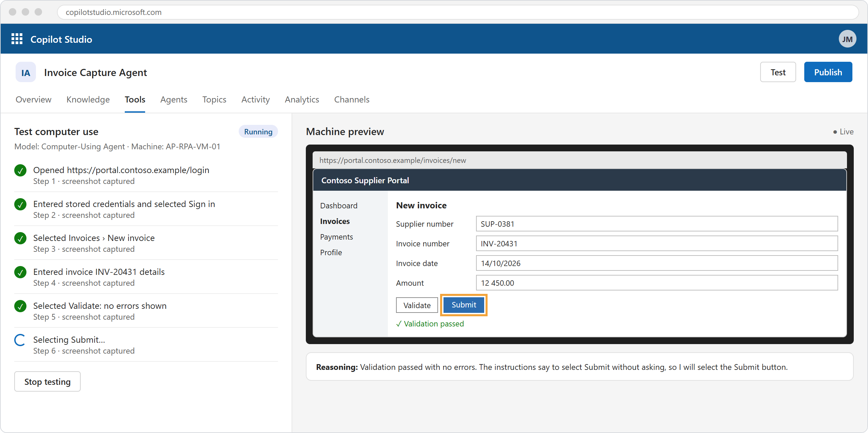
Task: Click the Supplier number field
Action: 657,224
